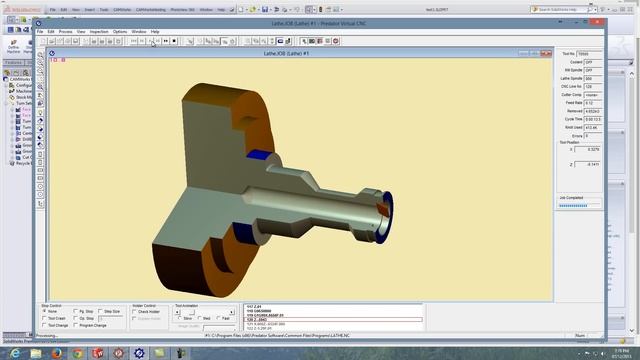640x360 pixels.
Task: Click the Tool Animation slider left arrow
Action: [x=178, y=312]
